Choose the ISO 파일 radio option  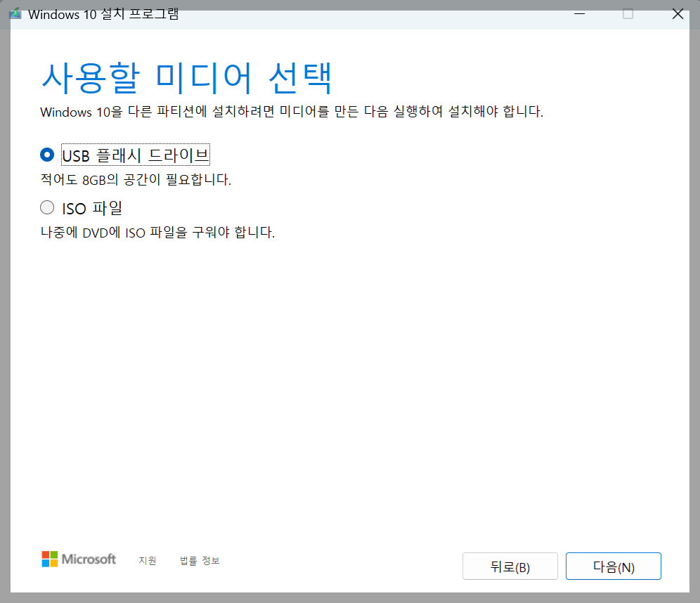point(47,207)
